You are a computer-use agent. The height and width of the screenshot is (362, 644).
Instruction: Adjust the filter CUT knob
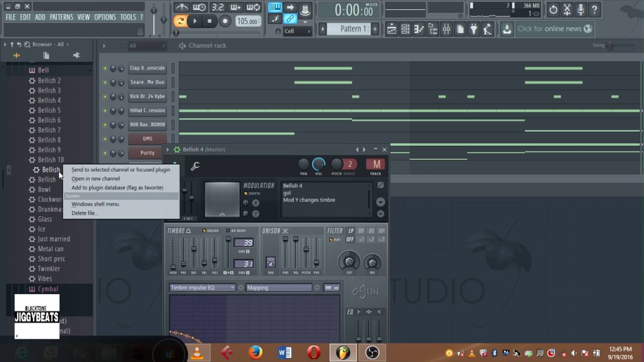[349, 261]
